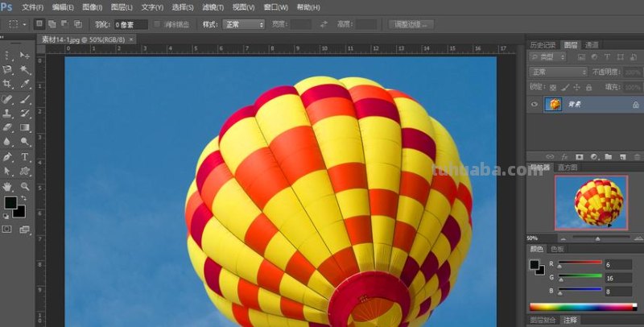Image resolution: width=644 pixels, height=327 pixels.
Task: Open the 滤镜(T) menu
Action: pos(213,6)
